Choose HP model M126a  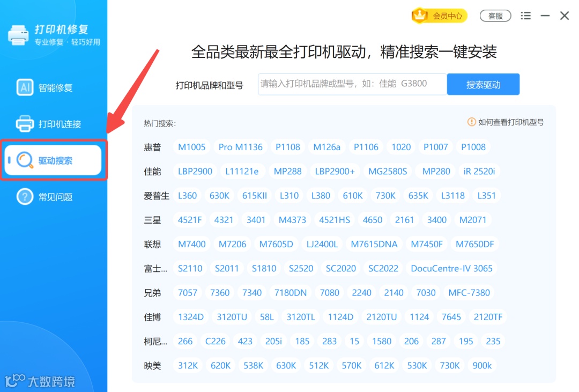click(x=327, y=147)
